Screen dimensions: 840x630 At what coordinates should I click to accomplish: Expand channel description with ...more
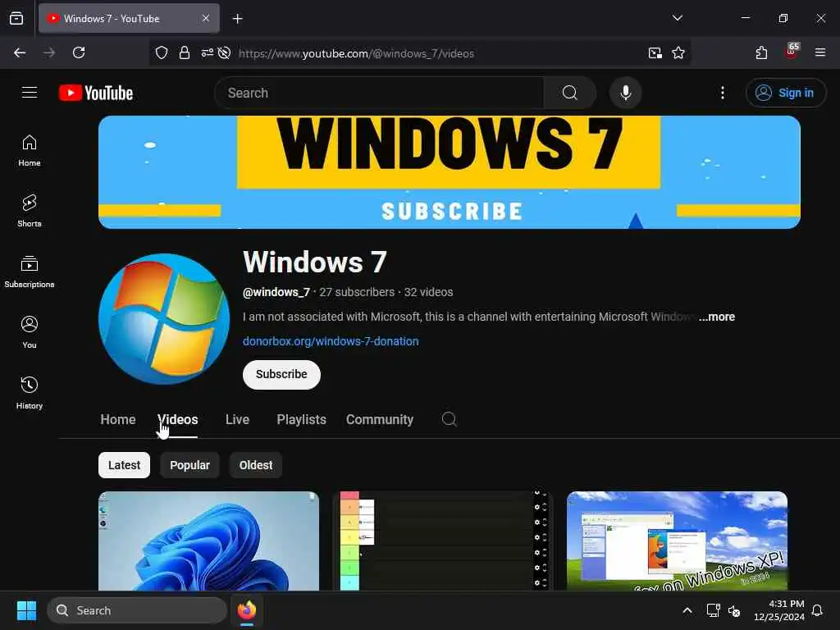click(x=717, y=317)
